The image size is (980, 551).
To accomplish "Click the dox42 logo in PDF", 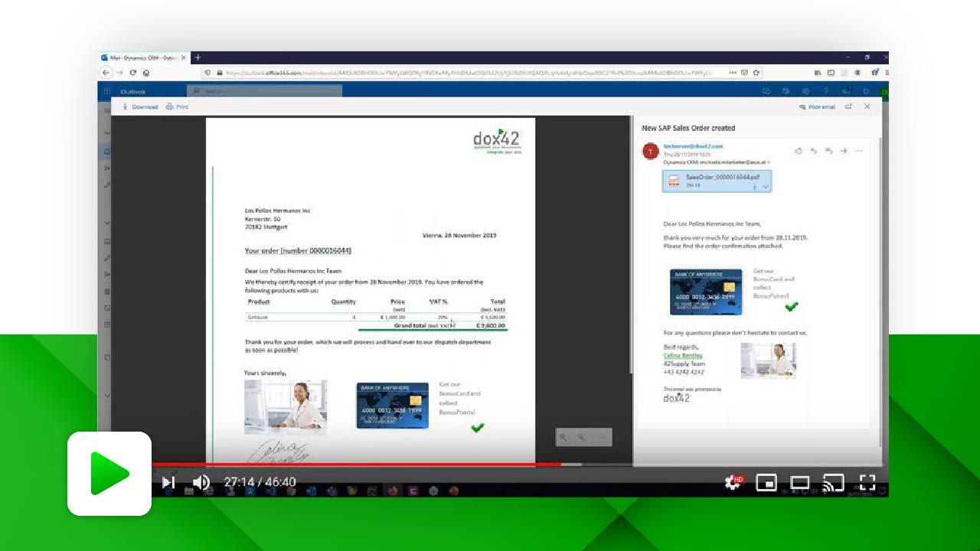I will click(x=498, y=141).
